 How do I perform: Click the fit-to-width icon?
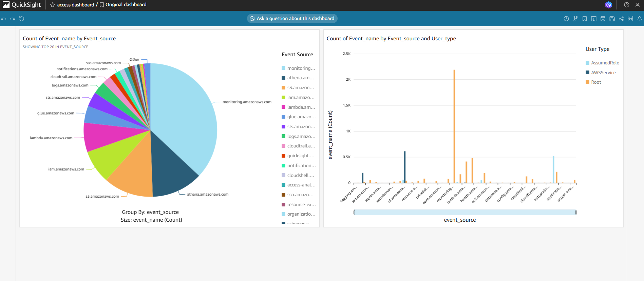point(630,19)
